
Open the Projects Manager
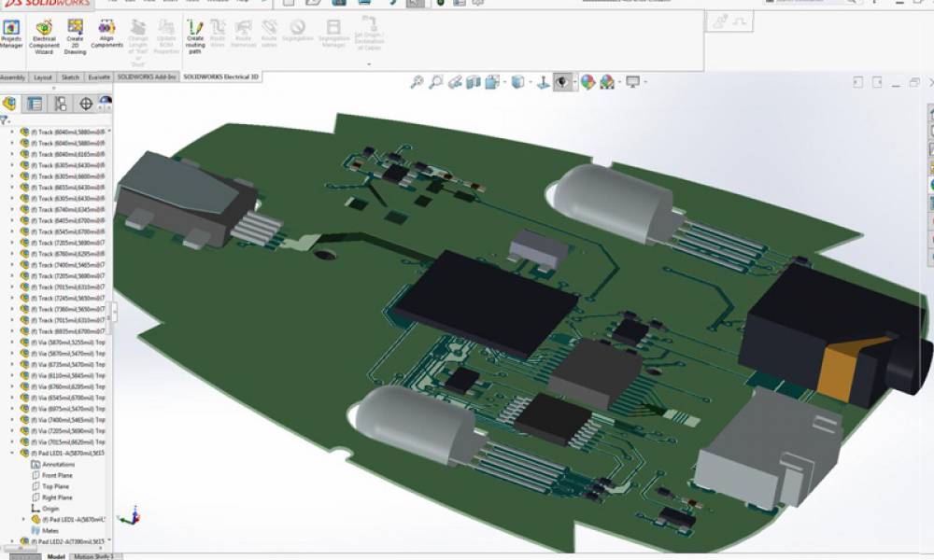tap(11, 34)
